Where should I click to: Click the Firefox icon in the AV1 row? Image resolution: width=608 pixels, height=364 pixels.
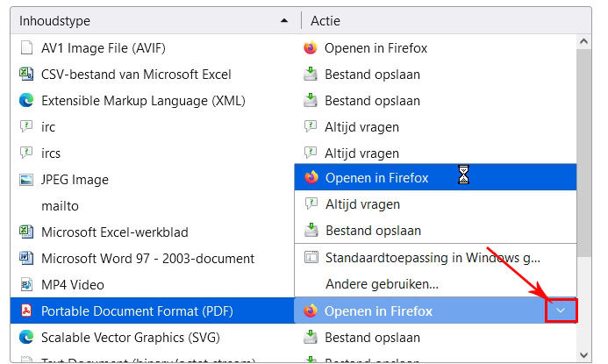[310, 48]
